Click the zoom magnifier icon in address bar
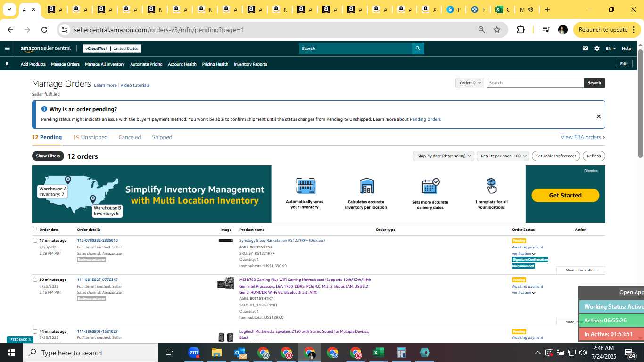This screenshot has height=362, width=644. tap(481, 30)
